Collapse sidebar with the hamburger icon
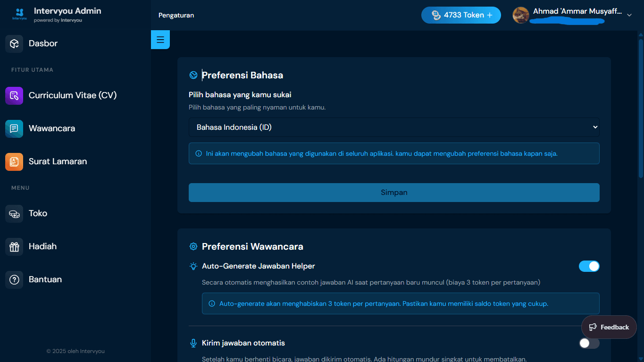The width and height of the screenshot is (644, 362). [160, 40]
